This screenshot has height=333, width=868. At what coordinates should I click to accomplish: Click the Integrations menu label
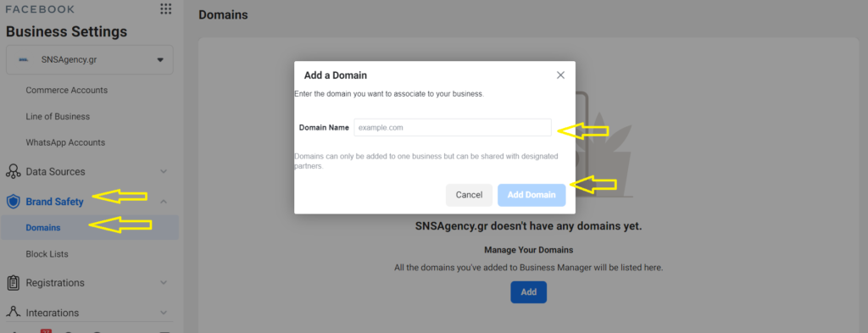pos(53,313)
